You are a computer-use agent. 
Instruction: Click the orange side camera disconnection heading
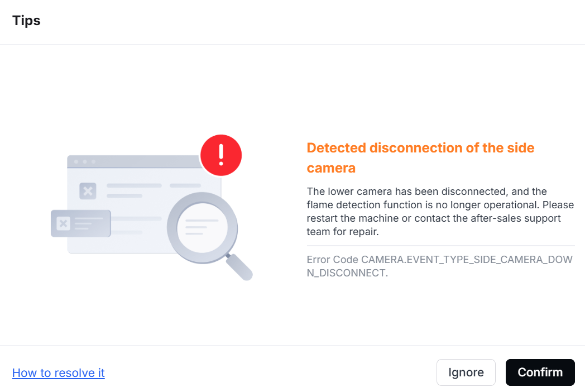tap(420, 158)
